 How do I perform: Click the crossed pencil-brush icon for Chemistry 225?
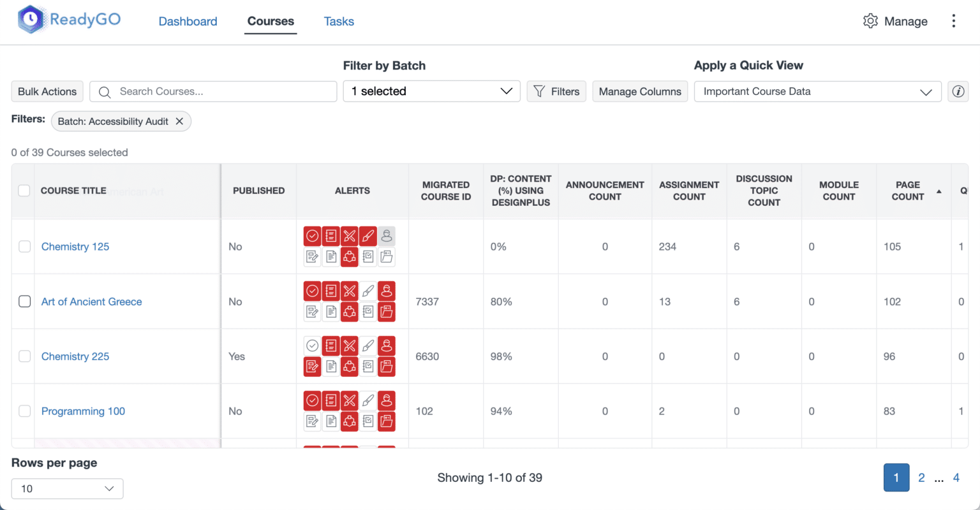click(349, 346)
